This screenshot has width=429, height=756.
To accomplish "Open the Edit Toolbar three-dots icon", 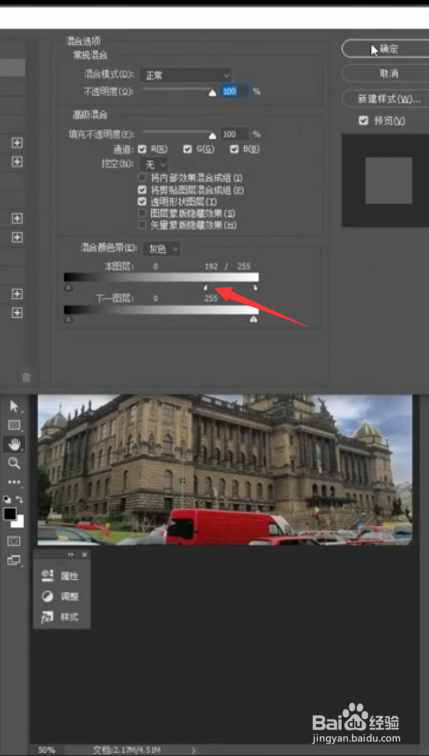I will [x=14, y=482].
